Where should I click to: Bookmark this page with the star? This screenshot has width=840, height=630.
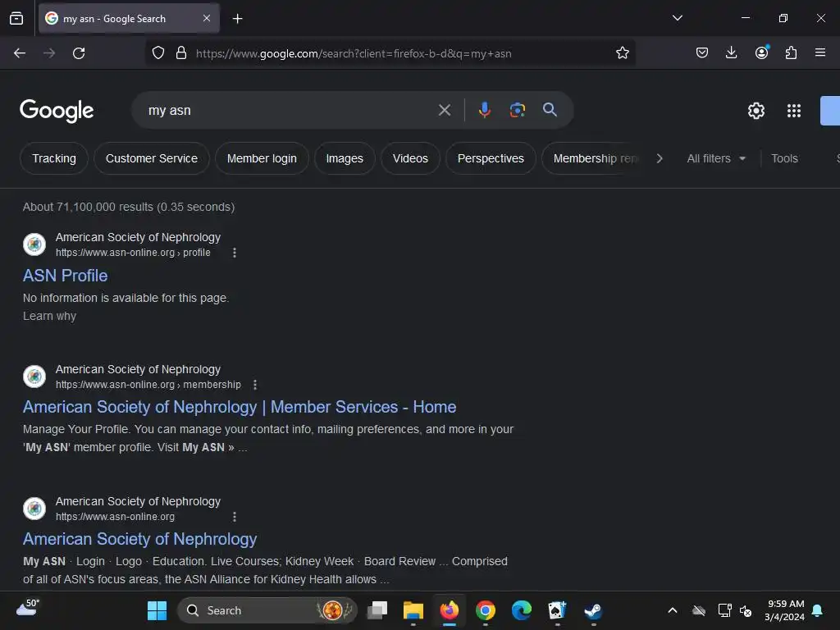622,53
